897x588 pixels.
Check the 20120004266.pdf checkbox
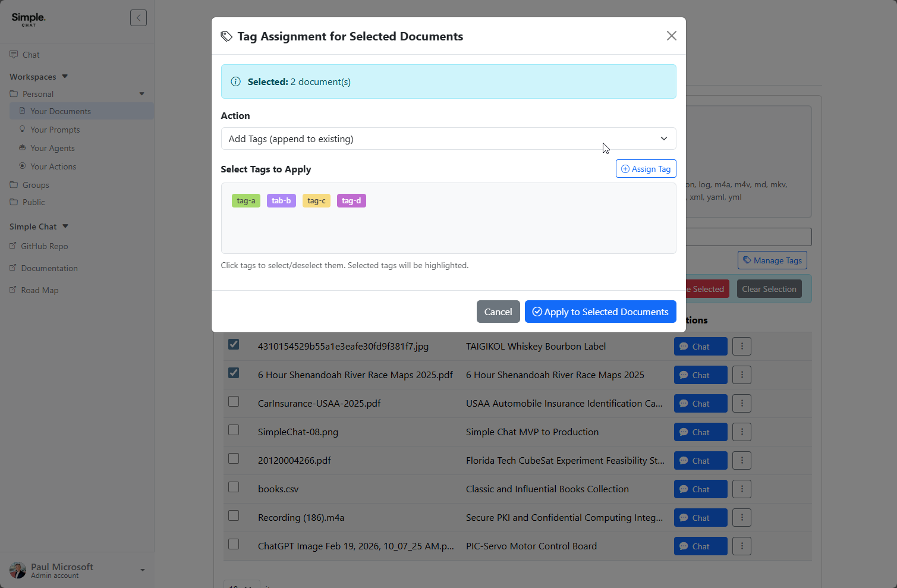[234, 458]
